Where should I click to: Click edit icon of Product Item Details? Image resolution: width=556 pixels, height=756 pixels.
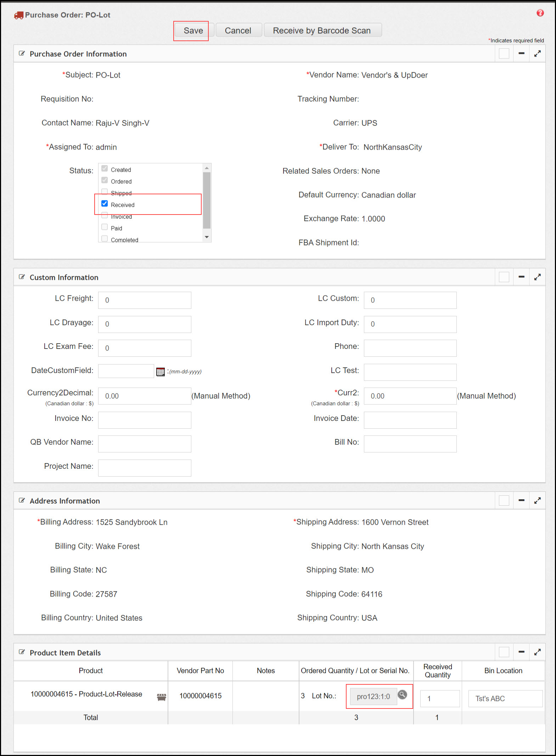(22, 652)
